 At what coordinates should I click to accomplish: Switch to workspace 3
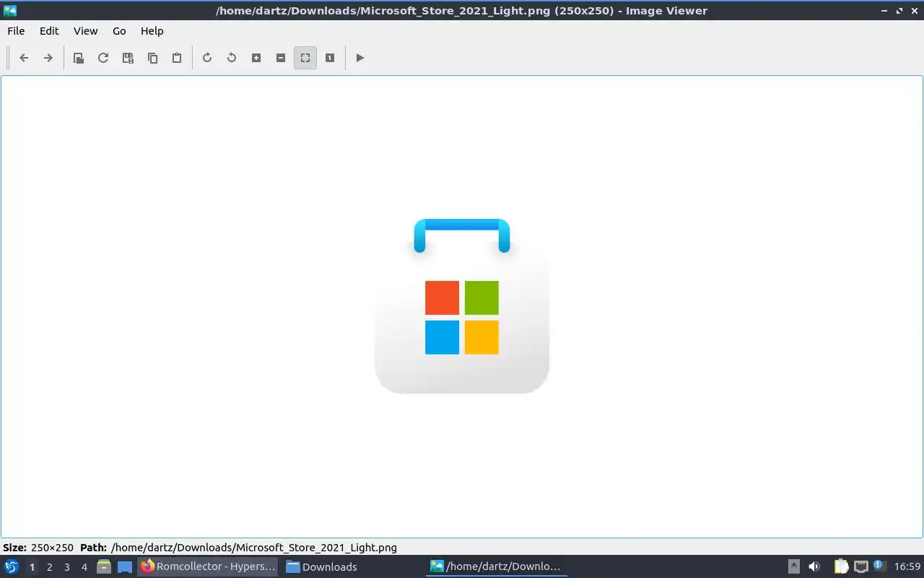[x=67, y=567]
